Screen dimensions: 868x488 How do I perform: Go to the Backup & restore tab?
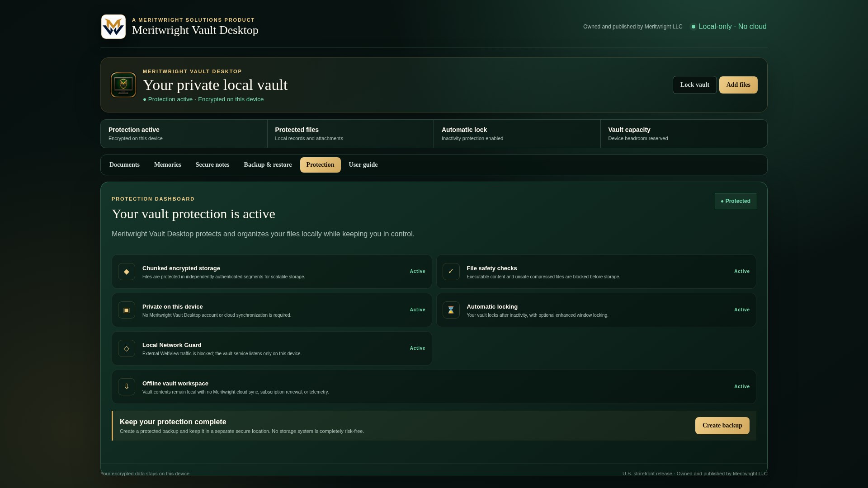tap(268, 165)
